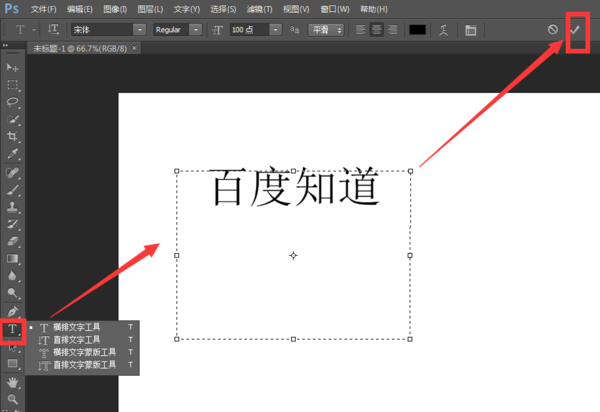Select the Rectangle shape tool
This screenshot has width=600, height=412.
coord(12,363)
